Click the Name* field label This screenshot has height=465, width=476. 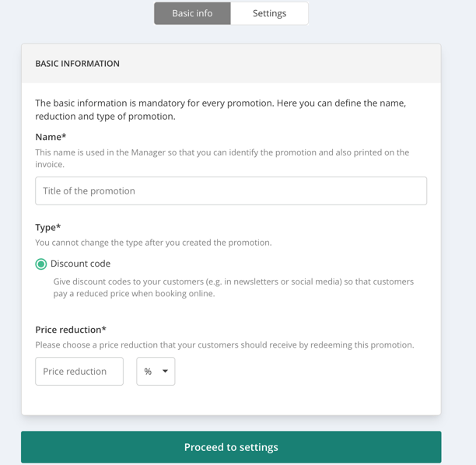pyautogui.click(x=51, y=137)
